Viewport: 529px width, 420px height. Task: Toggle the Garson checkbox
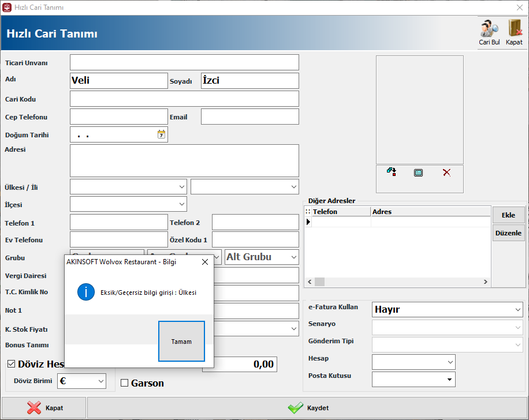tap(124, 383)
